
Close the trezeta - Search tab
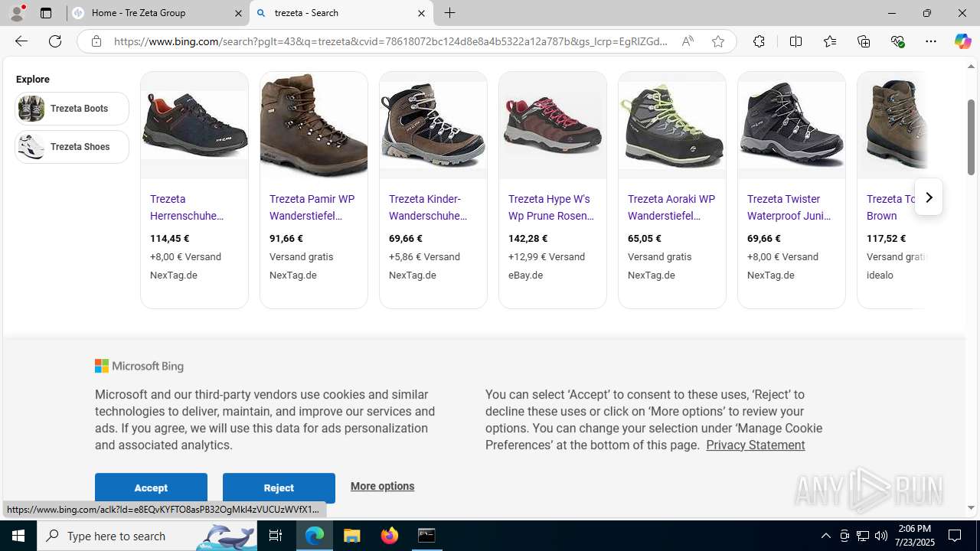click(421, 13)
